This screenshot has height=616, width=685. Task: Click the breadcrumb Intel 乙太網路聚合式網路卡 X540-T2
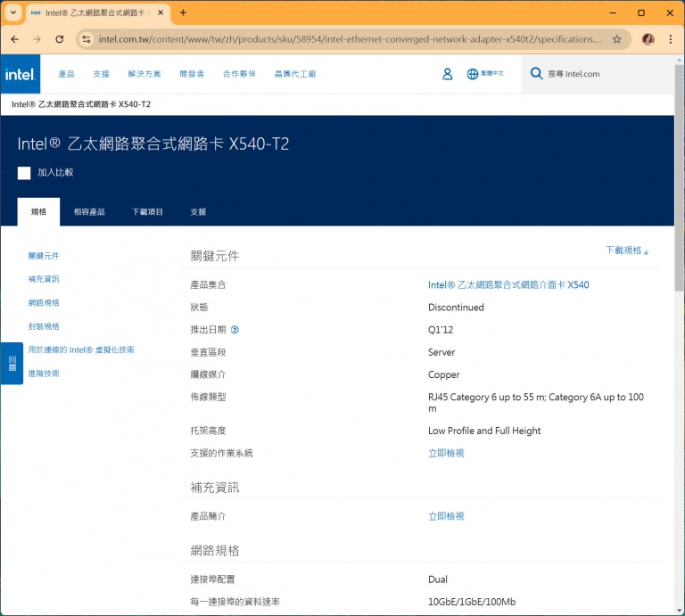coord(81,104)
